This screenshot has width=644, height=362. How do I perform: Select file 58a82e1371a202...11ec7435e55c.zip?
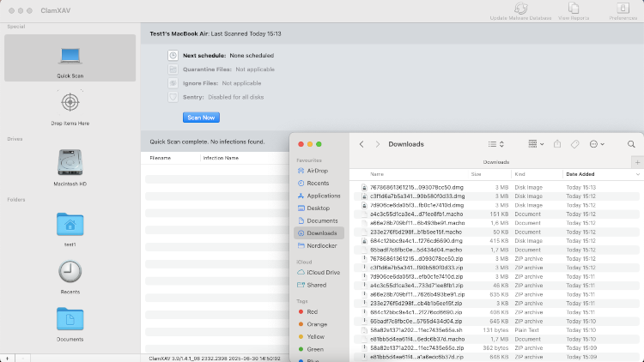click(x=498, y=348)
